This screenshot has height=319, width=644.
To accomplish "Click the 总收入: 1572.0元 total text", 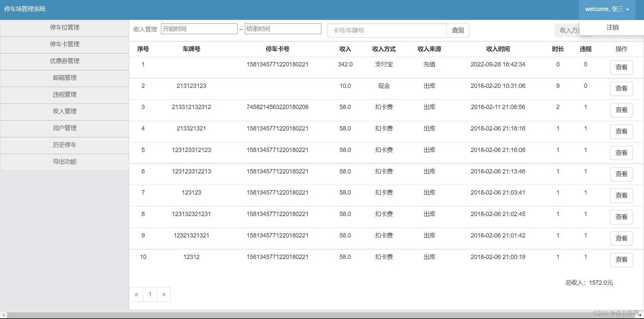I will 589,283.
